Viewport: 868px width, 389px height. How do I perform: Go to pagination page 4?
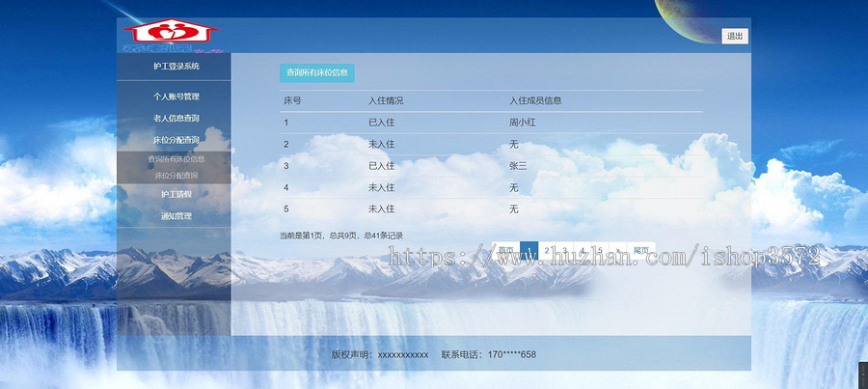[x=583, y=250]
